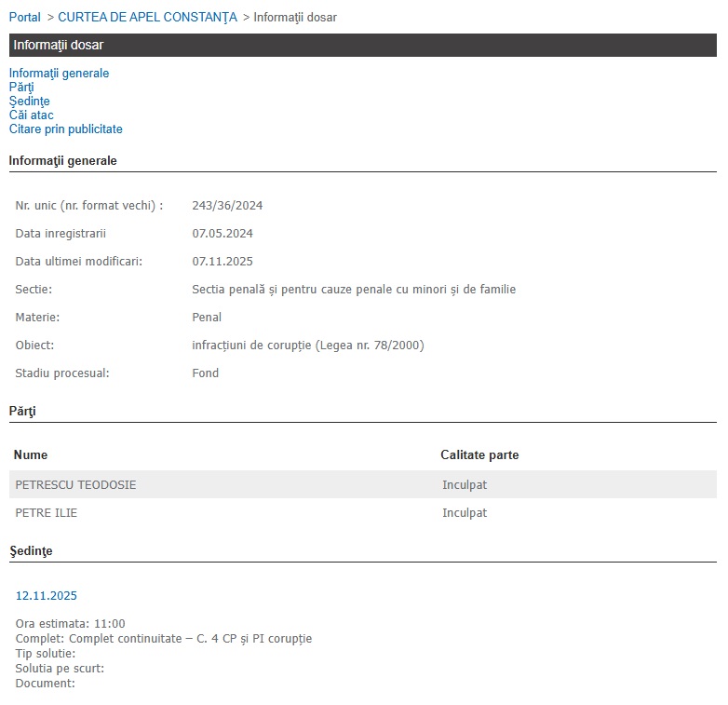Click the Citare prin publicitate link
The width and height of the screenshot is (728, 705).
(65, 129)
